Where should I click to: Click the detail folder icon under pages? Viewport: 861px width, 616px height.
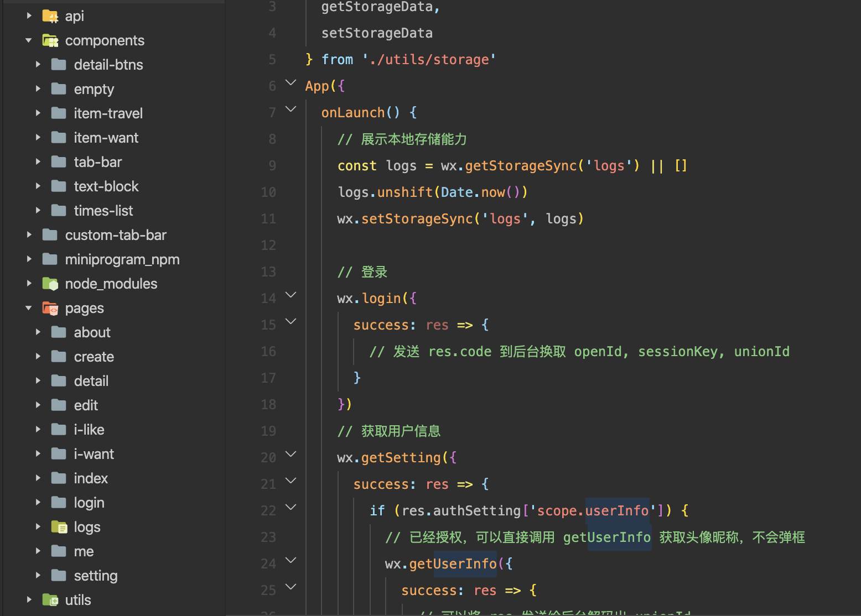(59, 381)
